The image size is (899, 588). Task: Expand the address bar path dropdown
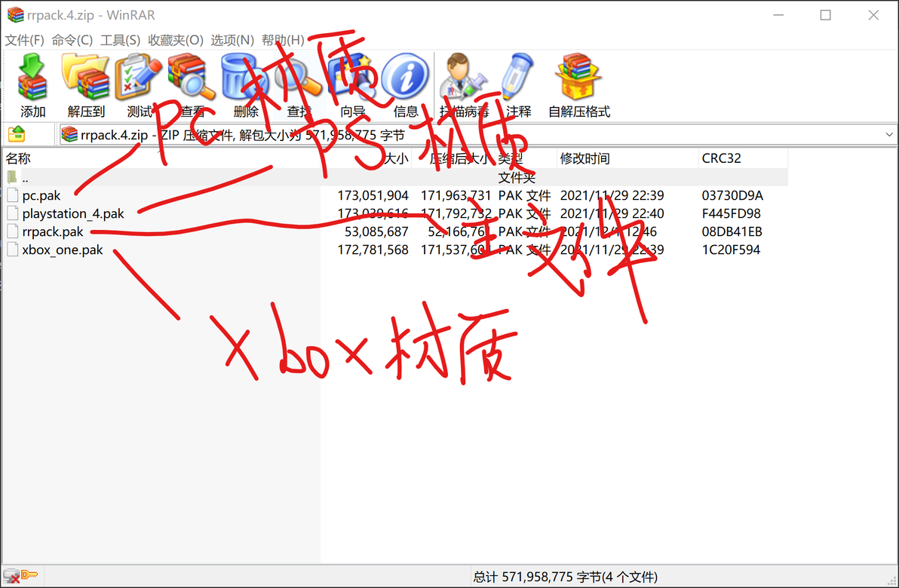coord(888,135)
